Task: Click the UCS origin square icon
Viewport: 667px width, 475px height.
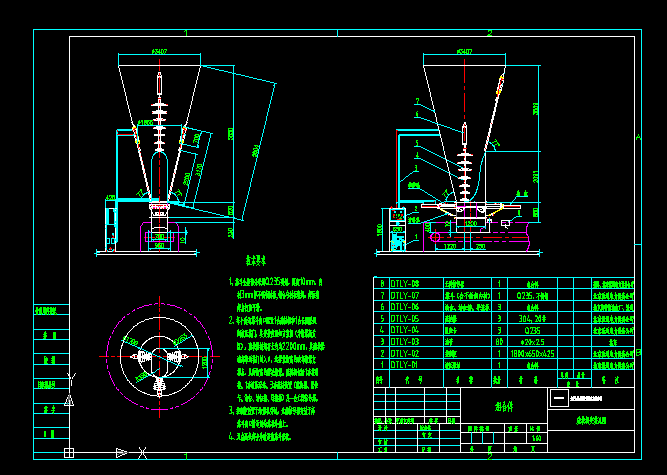Action: [70, 453]
